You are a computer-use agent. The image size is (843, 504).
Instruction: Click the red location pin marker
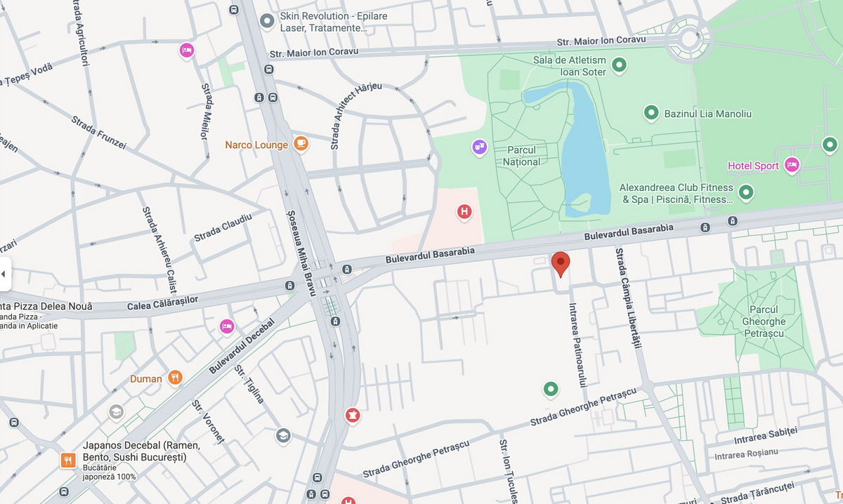pyautogui.click(x=561, y=264)
